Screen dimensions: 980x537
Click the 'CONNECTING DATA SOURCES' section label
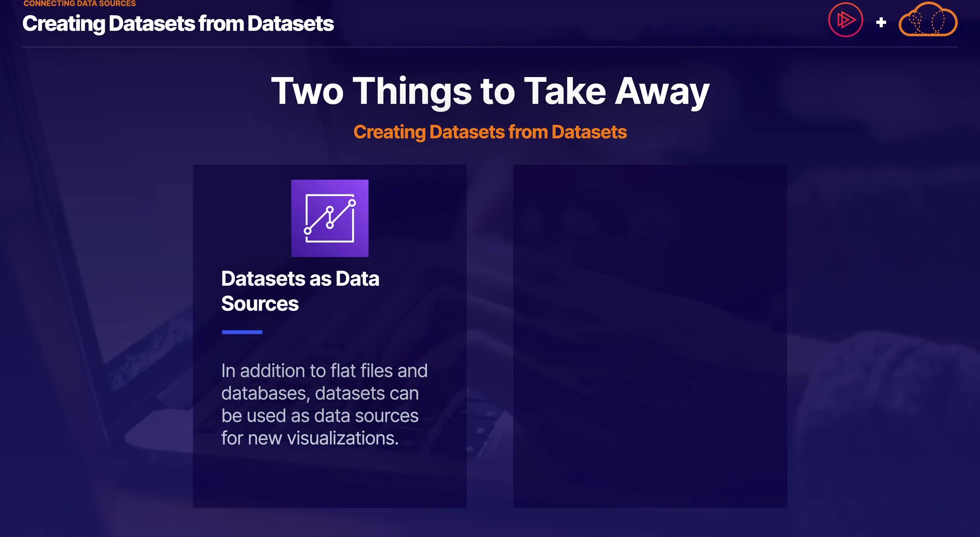[x=80, y=4]
